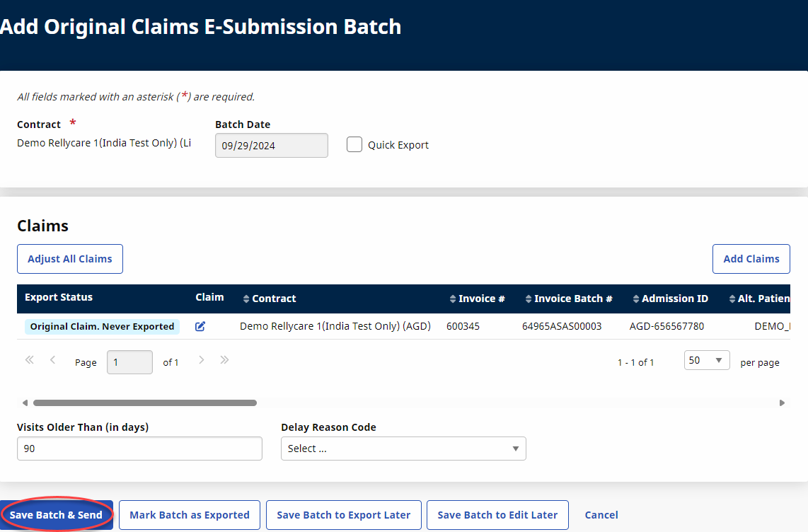Enable the Quick Export checkbox
Image resolution: width=808 pixels, height=532 pixels.
tap(354, 145)
